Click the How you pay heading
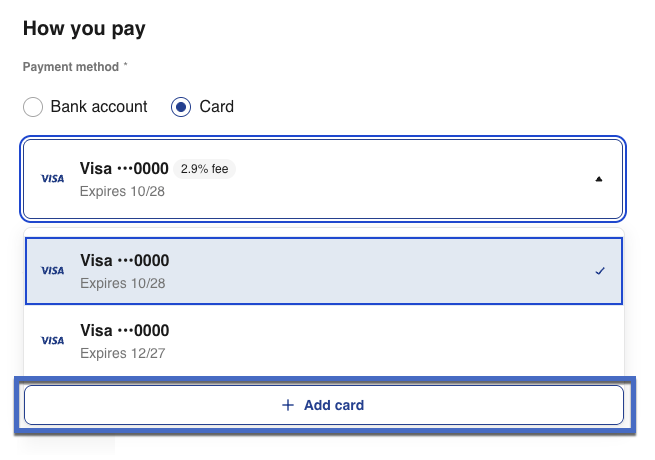The image size is (655, 460). tap(84, 28)
